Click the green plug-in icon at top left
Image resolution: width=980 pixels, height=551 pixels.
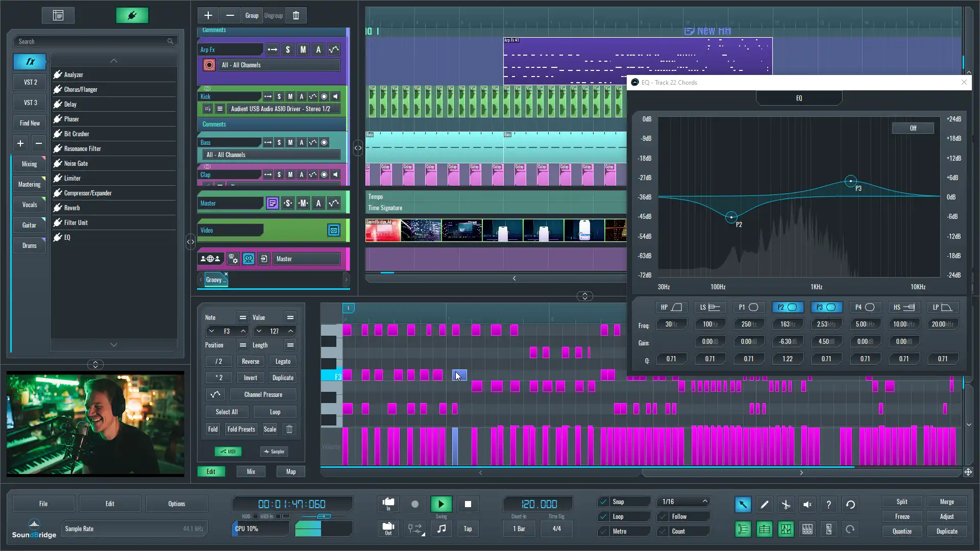(132, 15)
